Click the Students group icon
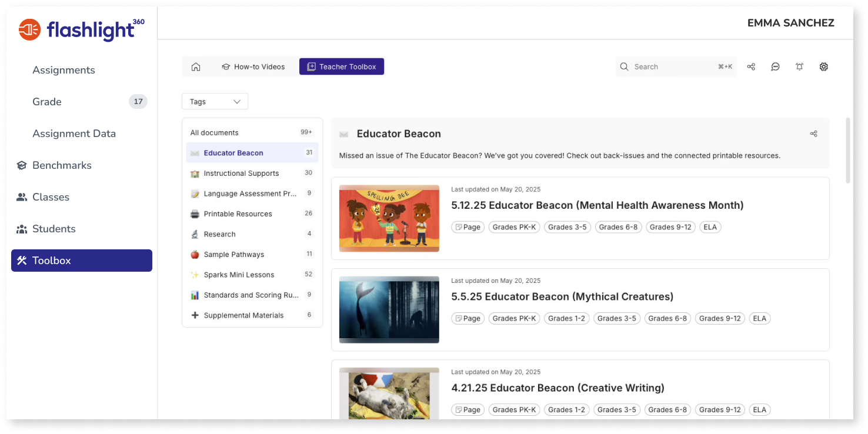This screenshot has height=434, width=868. [x=22, y=229]
